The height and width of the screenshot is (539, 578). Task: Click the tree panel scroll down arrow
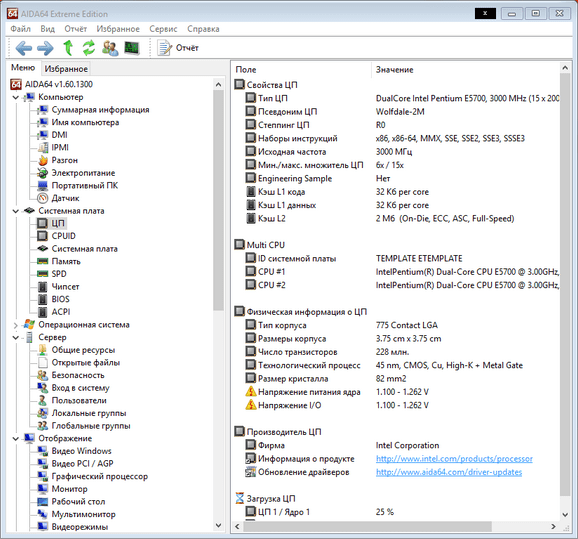(218, 525)
